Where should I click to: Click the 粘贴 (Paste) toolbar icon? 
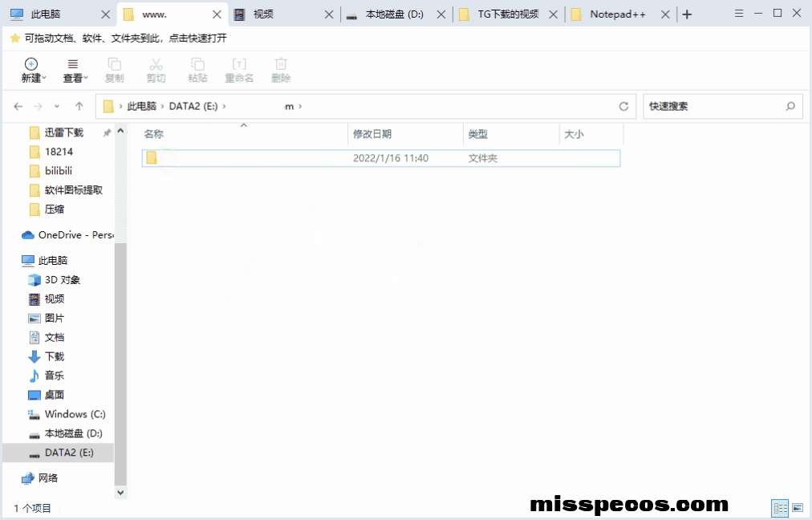[197, 71]
